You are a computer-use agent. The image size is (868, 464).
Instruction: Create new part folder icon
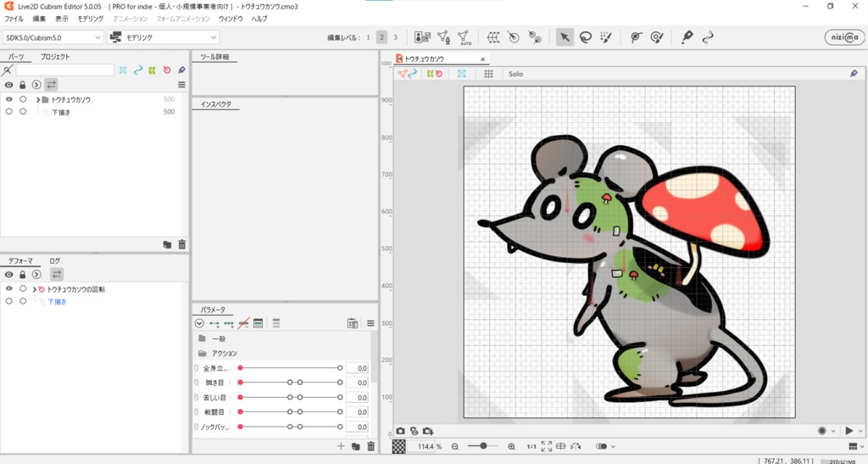click(167, 245)
